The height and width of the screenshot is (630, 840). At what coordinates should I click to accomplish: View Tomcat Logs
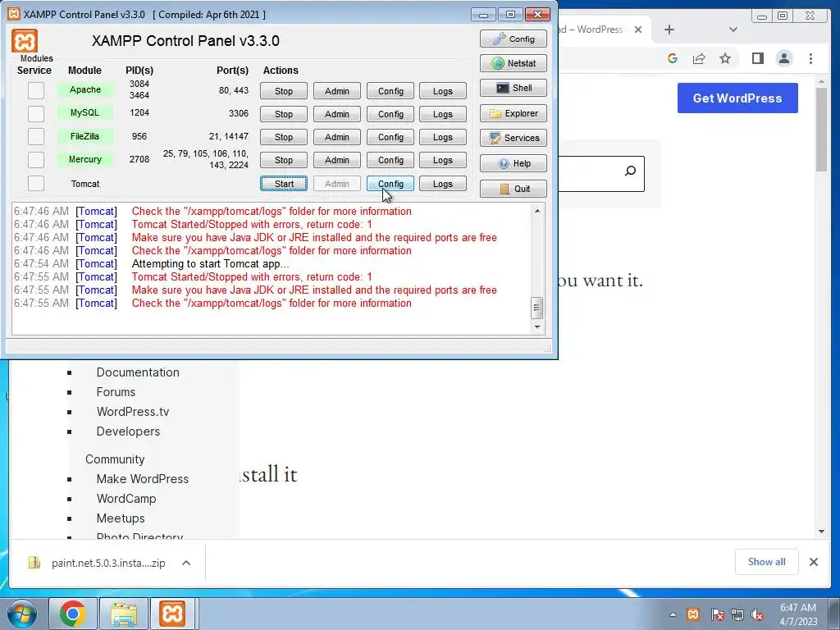442,184
